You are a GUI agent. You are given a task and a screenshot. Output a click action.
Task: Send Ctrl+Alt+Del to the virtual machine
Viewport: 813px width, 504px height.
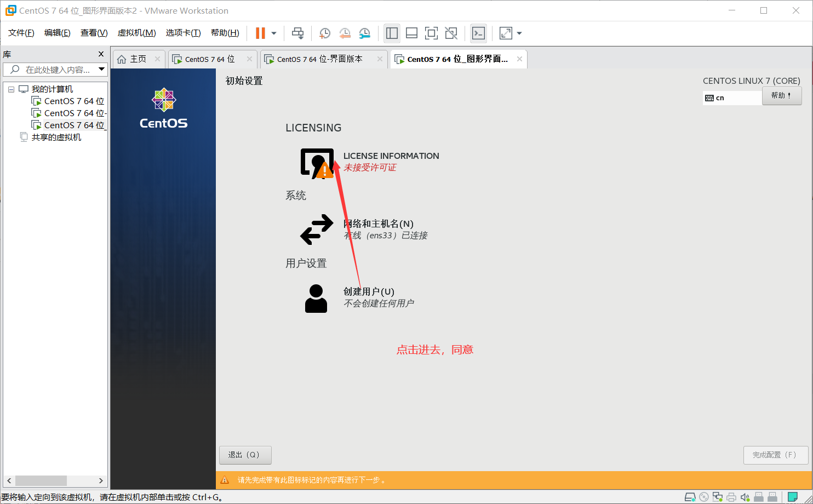coord(297,33)
